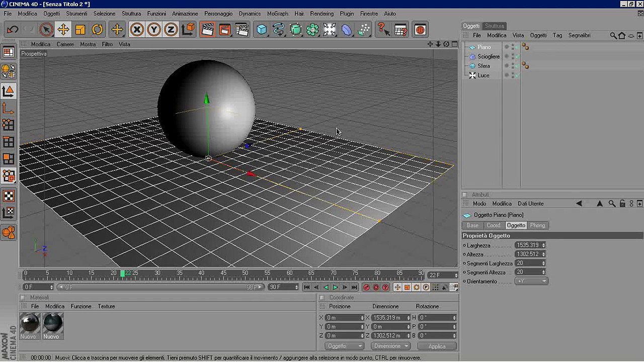Viewport: 644px width, 362px height.
Task: Open the MoGraph menu
Action: (x=278, y=14)
